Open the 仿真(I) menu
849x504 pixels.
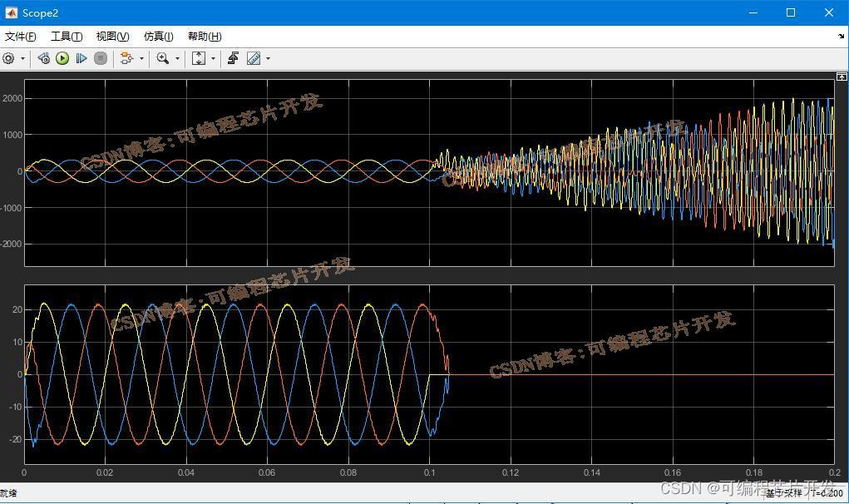tap(158, 37)
